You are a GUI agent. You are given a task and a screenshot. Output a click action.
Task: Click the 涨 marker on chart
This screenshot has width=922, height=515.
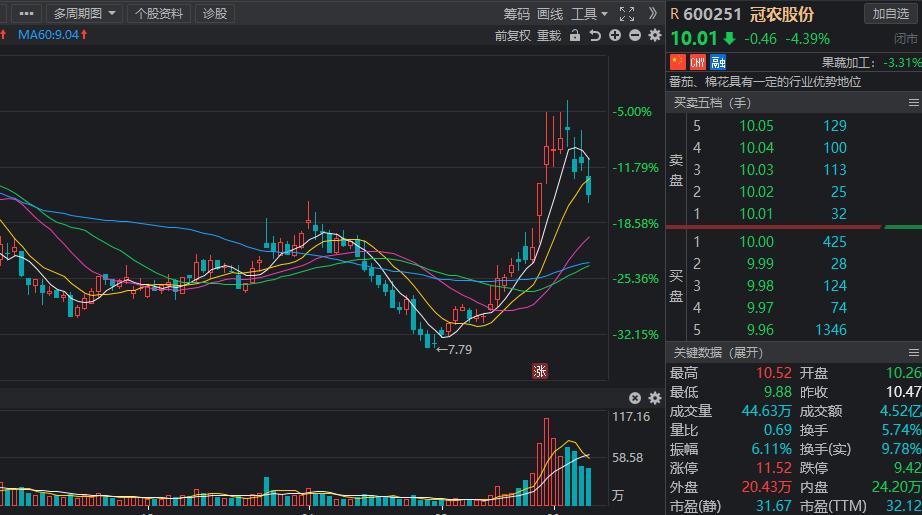[x=540, y=371]
